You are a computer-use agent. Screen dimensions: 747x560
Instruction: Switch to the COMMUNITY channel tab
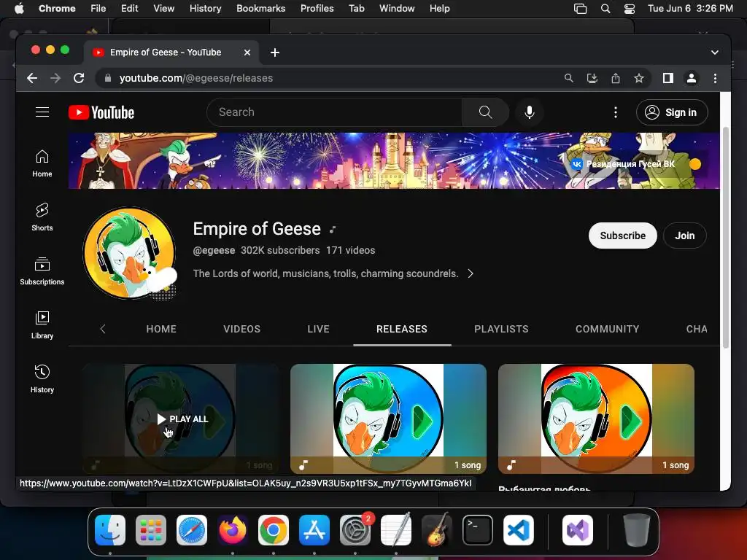click(608, 329)
